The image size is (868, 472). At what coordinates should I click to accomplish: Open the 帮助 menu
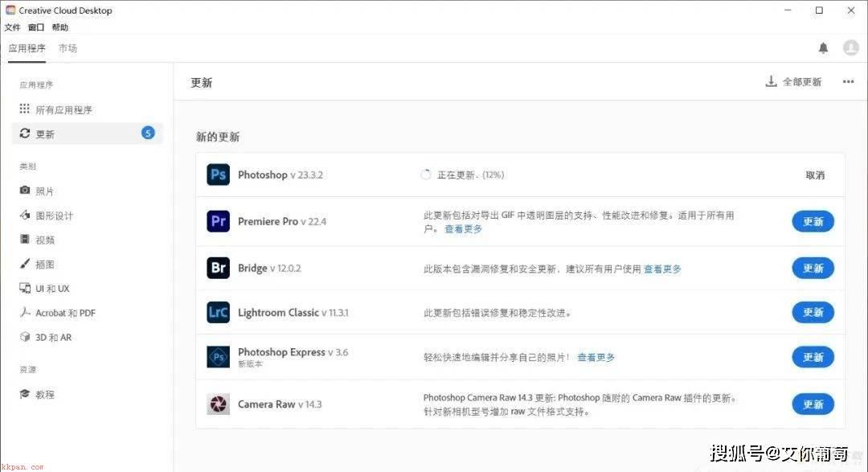tap(59, 27)
